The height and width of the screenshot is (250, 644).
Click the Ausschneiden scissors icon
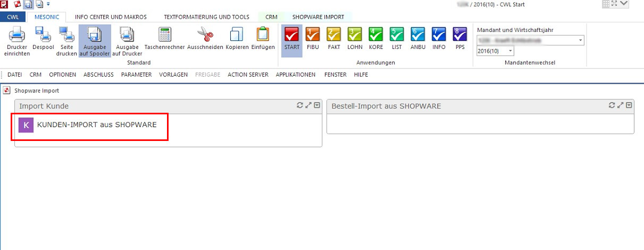[x=205, y=35]
